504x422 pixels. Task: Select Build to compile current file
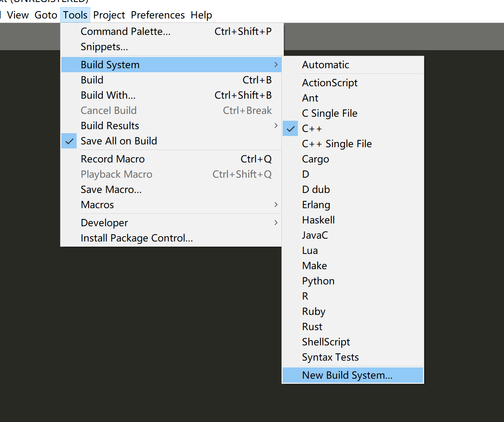(92, 79)
